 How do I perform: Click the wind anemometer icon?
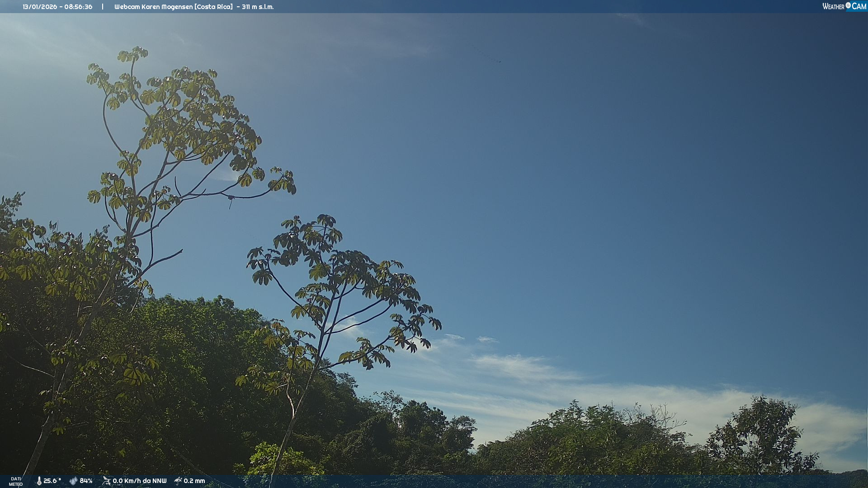point(106,481)
